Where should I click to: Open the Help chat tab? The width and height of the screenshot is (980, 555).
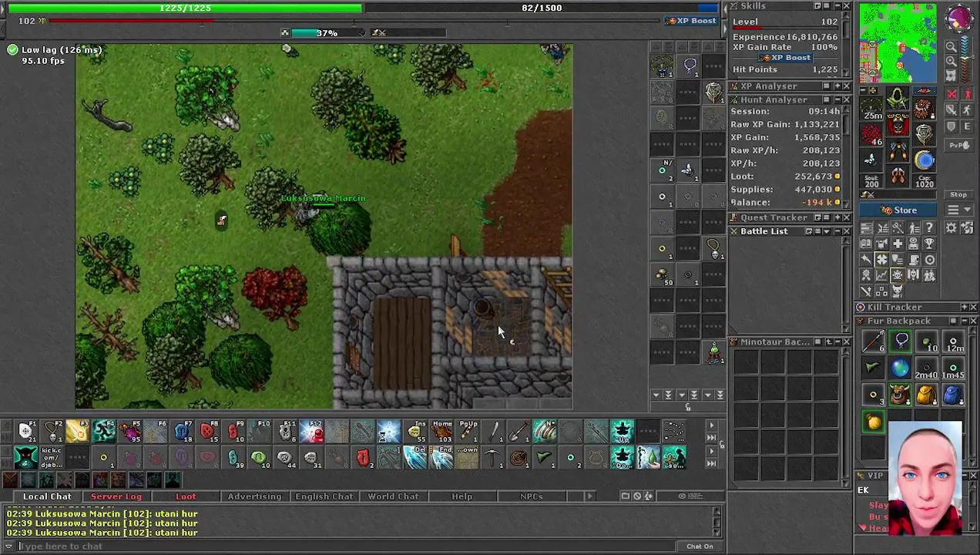click(462, 496)
